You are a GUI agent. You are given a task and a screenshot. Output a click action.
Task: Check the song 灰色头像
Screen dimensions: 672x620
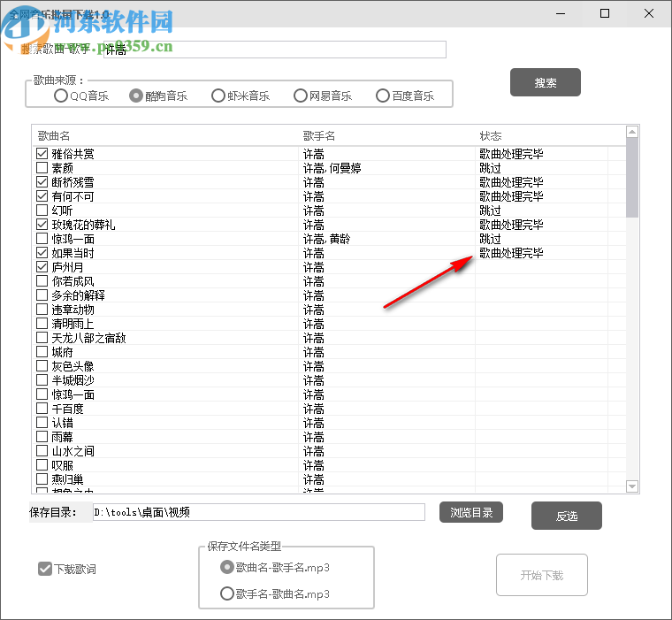(42, 366)
